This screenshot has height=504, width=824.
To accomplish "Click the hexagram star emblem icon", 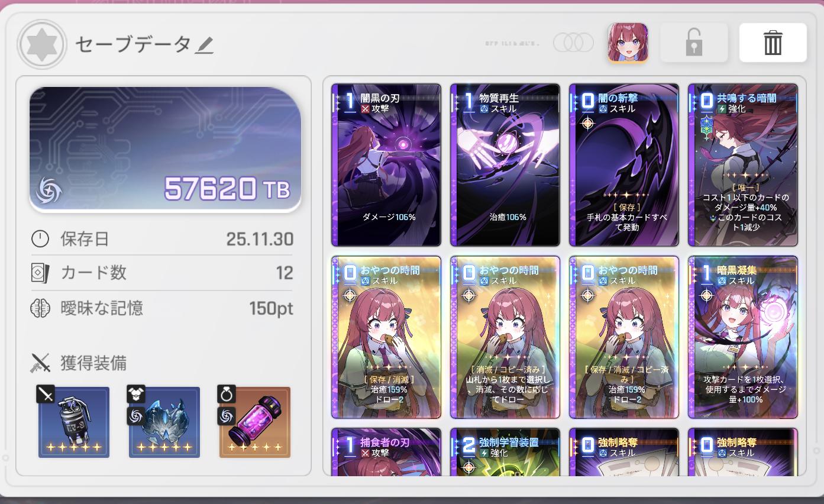I will (42, 44).
